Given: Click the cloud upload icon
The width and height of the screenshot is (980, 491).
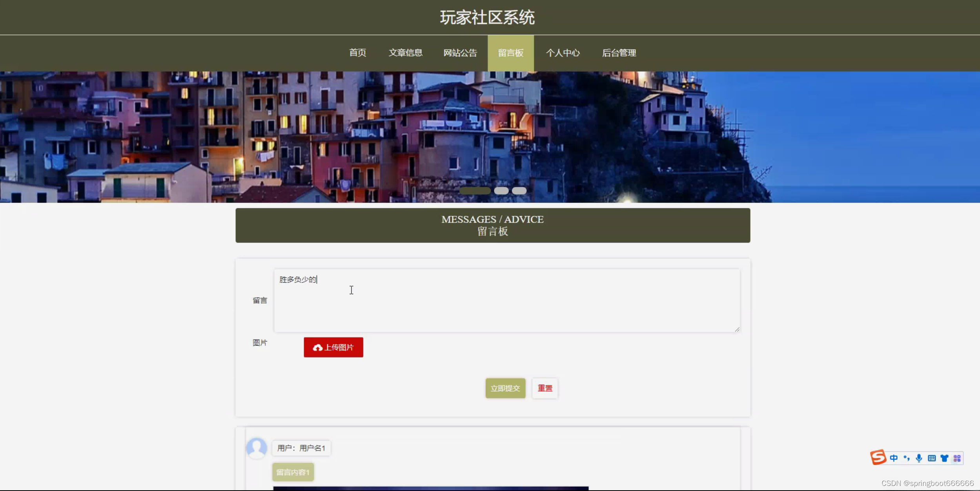Looking at the screenshot, I should (x=317, y=348).
